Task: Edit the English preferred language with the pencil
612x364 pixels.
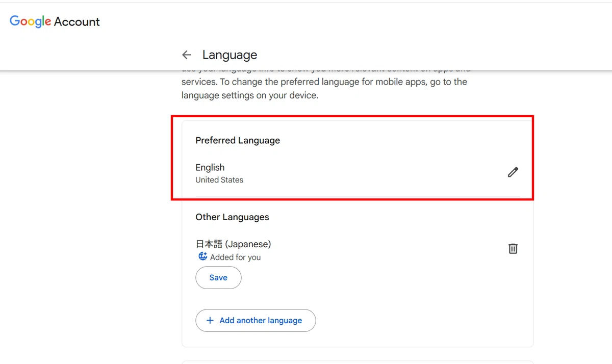Action: (x=513, y=172)
